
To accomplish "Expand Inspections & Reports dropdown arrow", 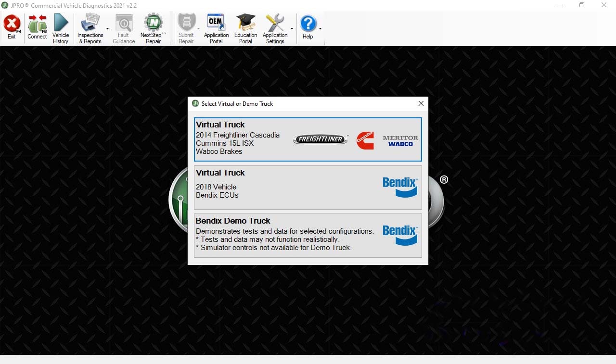I will (x=107, y=29).
